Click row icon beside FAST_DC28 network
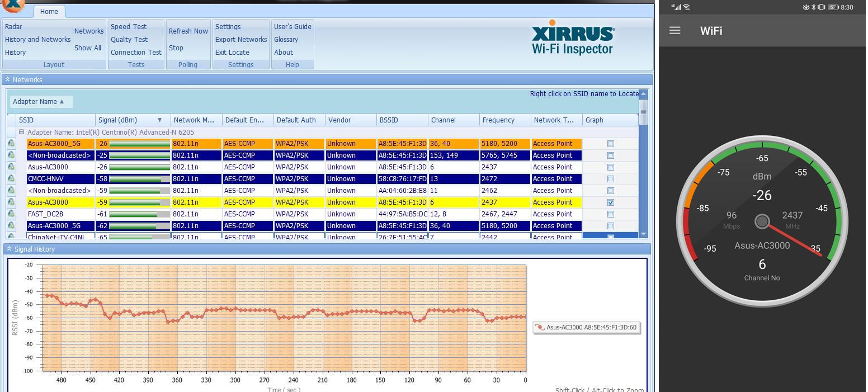 [x=11, y=214]
